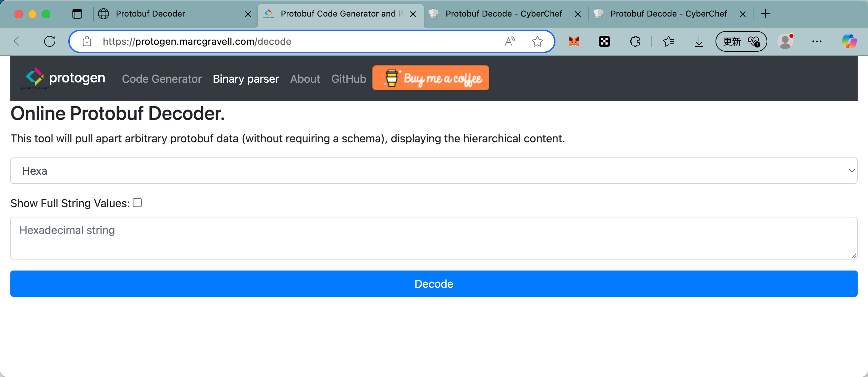Open the downloads arrow icon

[699, 42]
